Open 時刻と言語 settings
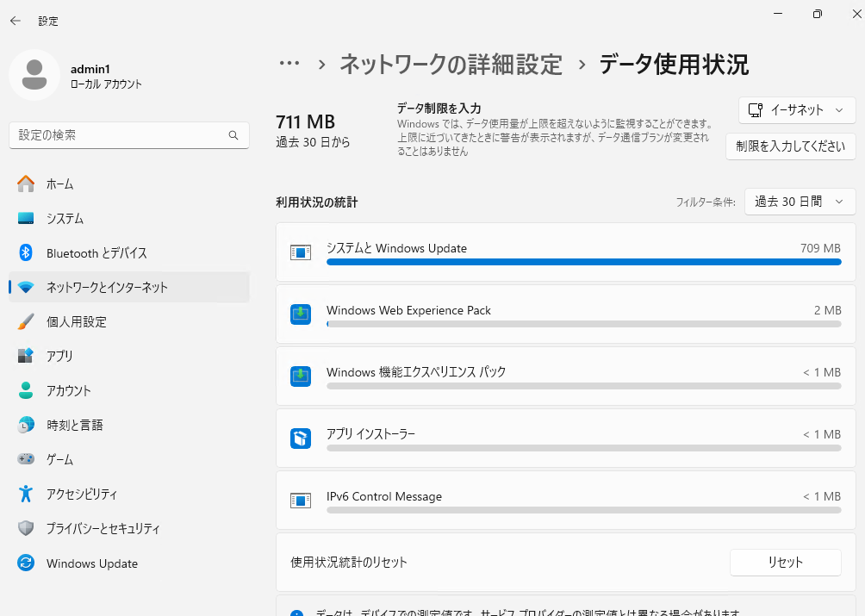Image resolution: width=865 pixels, height=616 pixels. [x=129, y=425]
